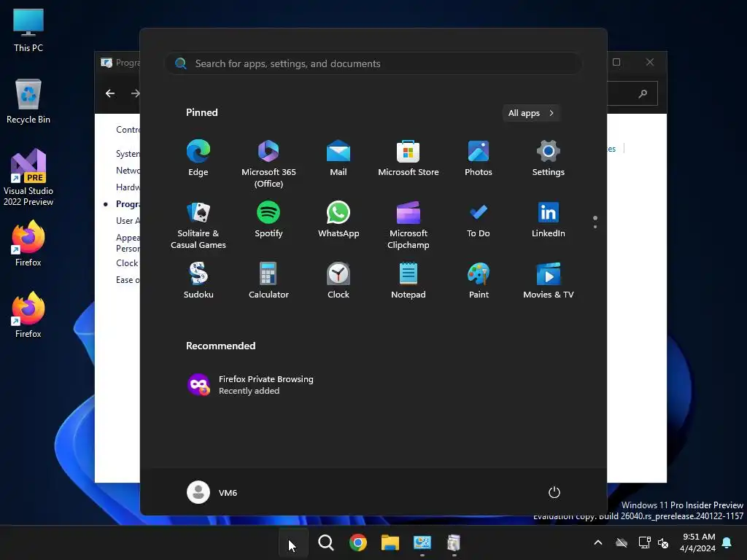
Task: Open Paint
Action: (x=479, y=281)
